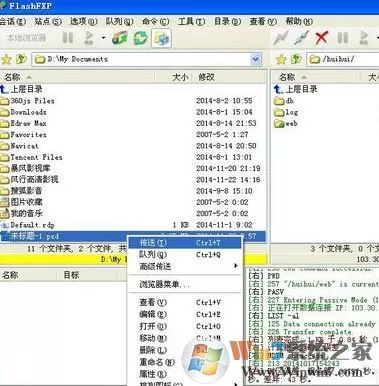Choose 查看 (View) in the context menu
This screenshot has height=386, width=379.
coord(185,303)
